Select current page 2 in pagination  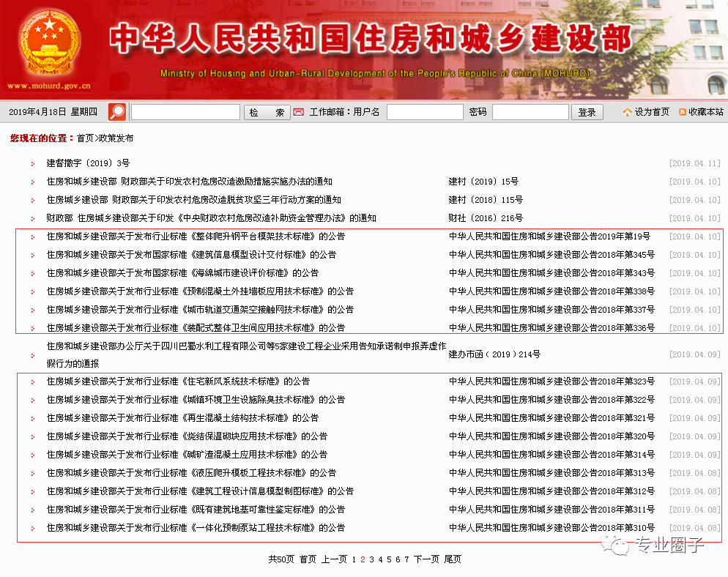click(363, 560)
